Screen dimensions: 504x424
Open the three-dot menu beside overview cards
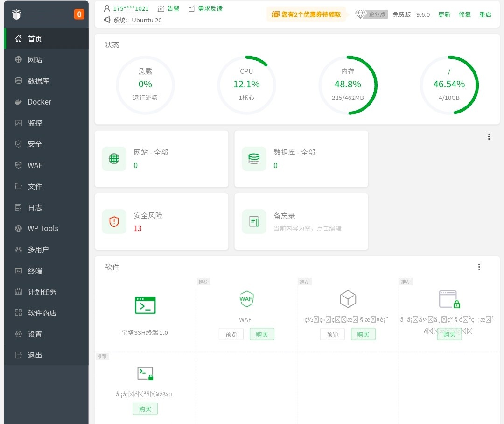pyautogui.click(x=489, y=137)
